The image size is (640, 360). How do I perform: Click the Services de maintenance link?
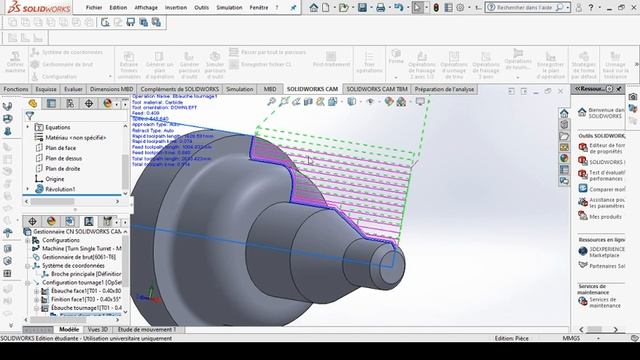(604, 302)
